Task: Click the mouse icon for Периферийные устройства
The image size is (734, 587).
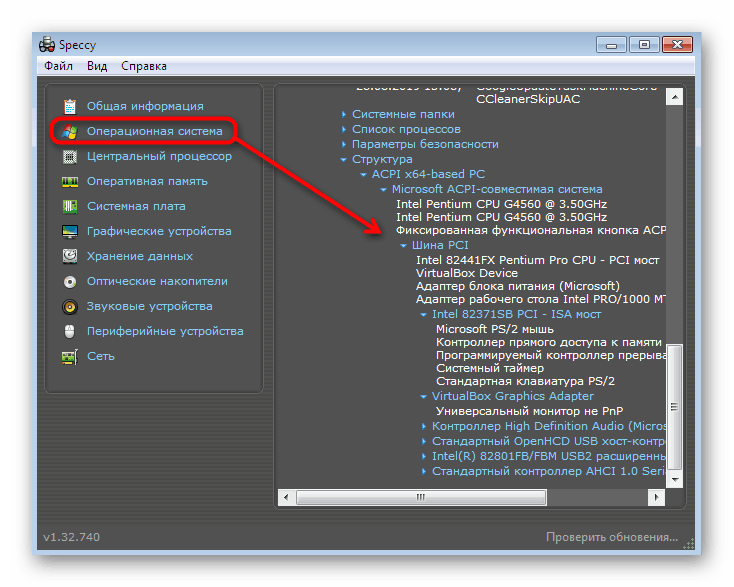Action: coord(70,331)
